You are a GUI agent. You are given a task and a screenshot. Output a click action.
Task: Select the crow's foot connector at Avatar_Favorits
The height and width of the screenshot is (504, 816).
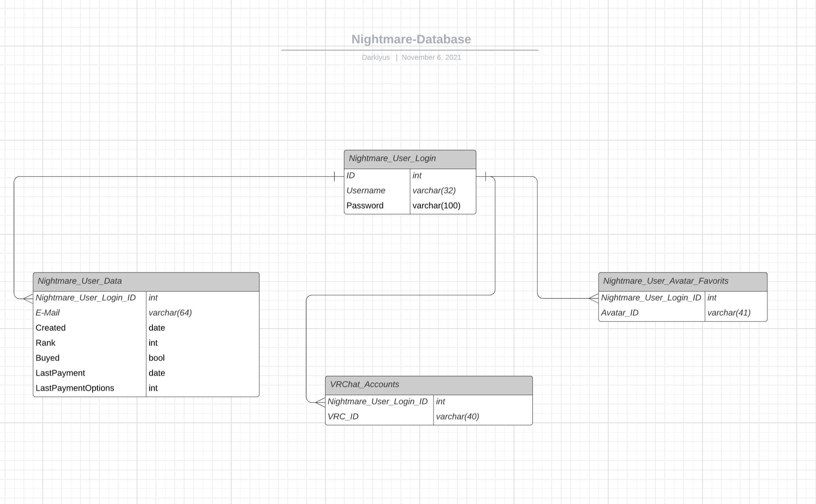(x=594, y=298)
